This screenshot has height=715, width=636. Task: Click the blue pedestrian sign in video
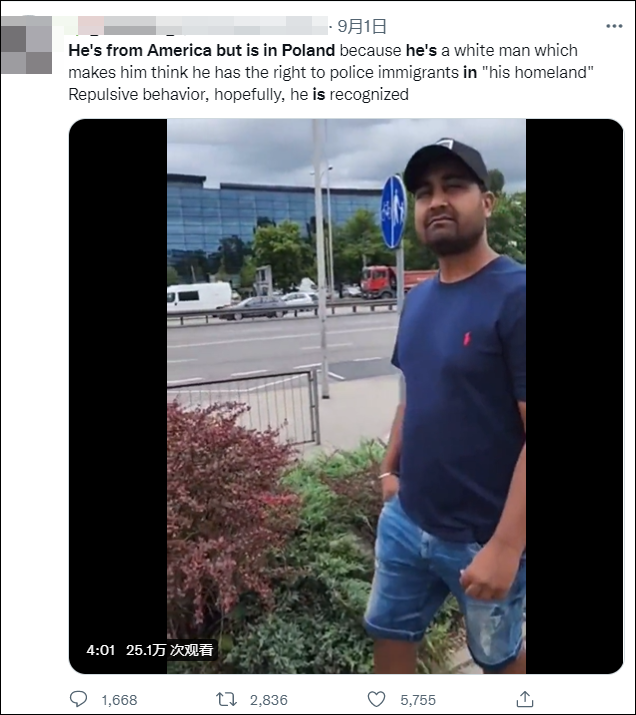(x=393, y=212)
